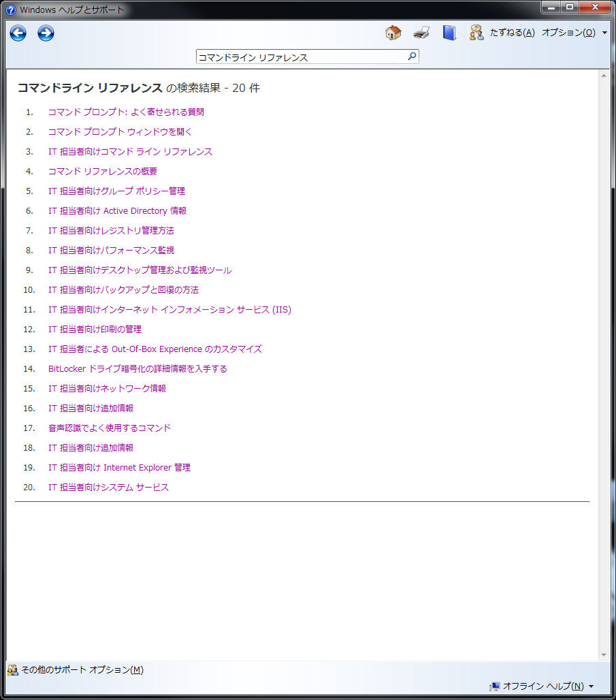Open コマンド リファレンスの概要 result
The height and width of the screenshot is (700, 616).
(x=103, y=171)
